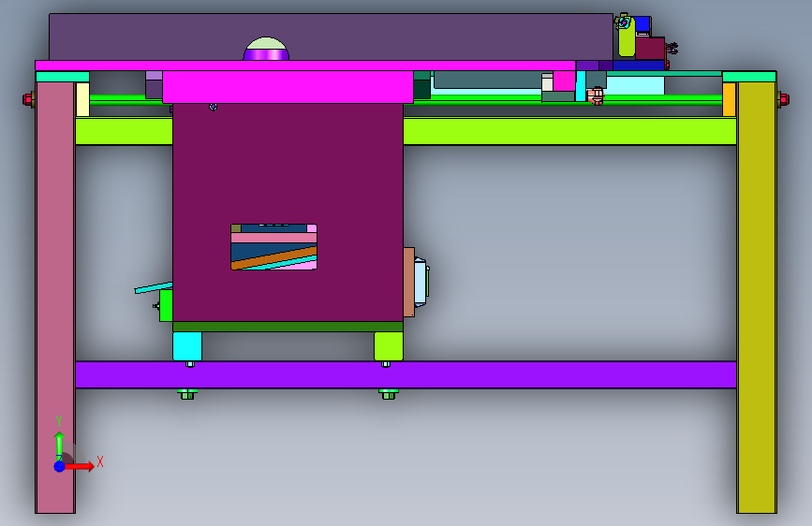Select the magenta block above the cabinet
The height and width of the screenshot is (526, 812).
[288, 87]
